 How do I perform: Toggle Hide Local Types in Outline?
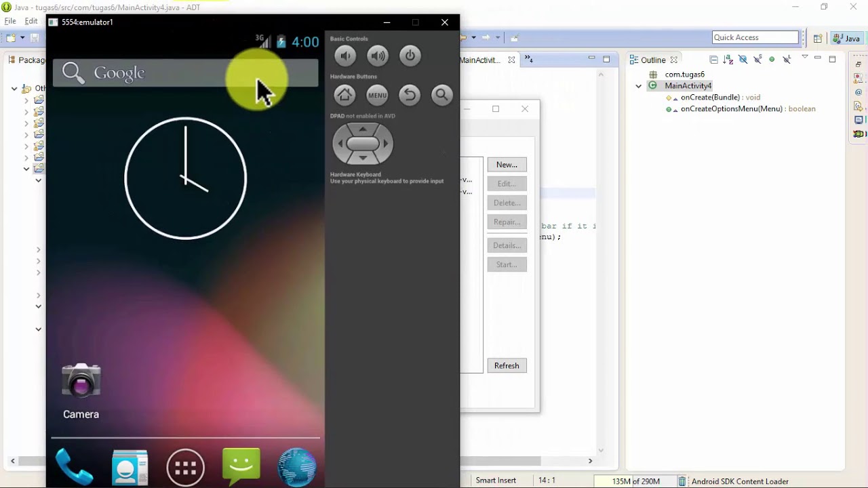787,60
